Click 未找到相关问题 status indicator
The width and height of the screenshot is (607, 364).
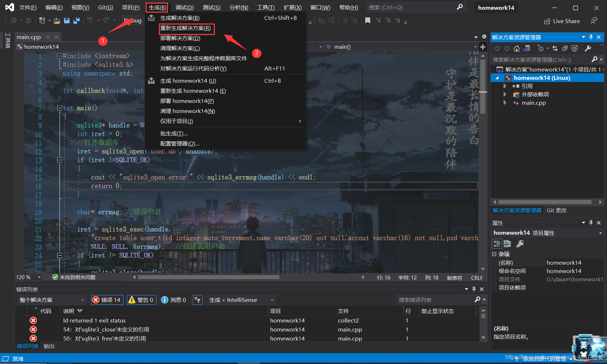tap(74, 277)
